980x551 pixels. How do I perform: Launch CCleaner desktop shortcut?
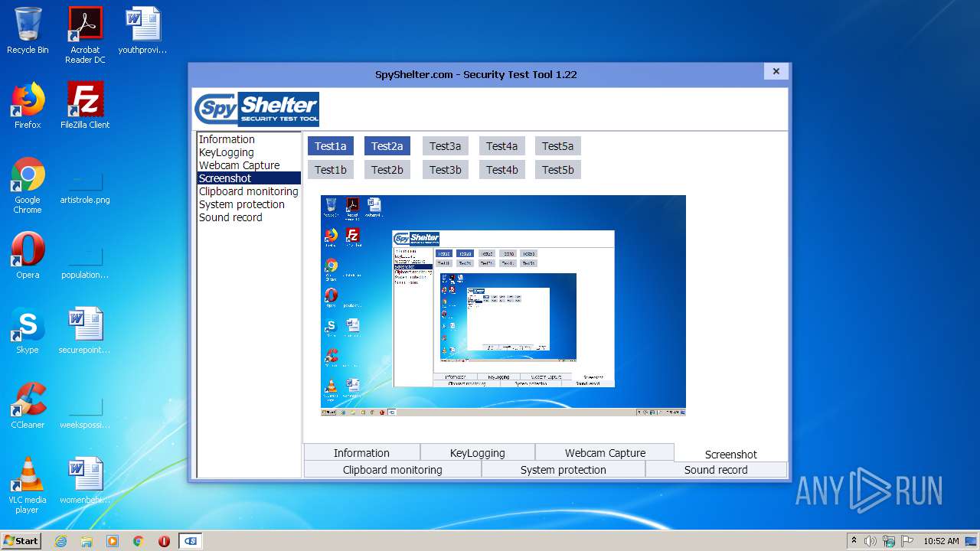(28, 406)
